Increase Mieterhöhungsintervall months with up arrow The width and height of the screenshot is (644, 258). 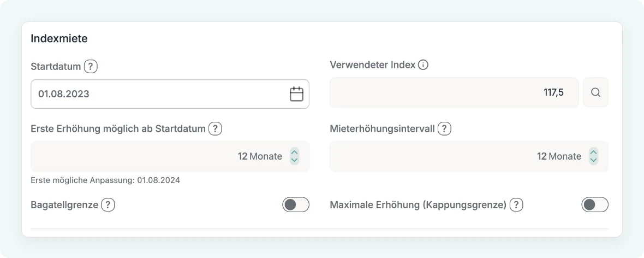click(593, 153)
